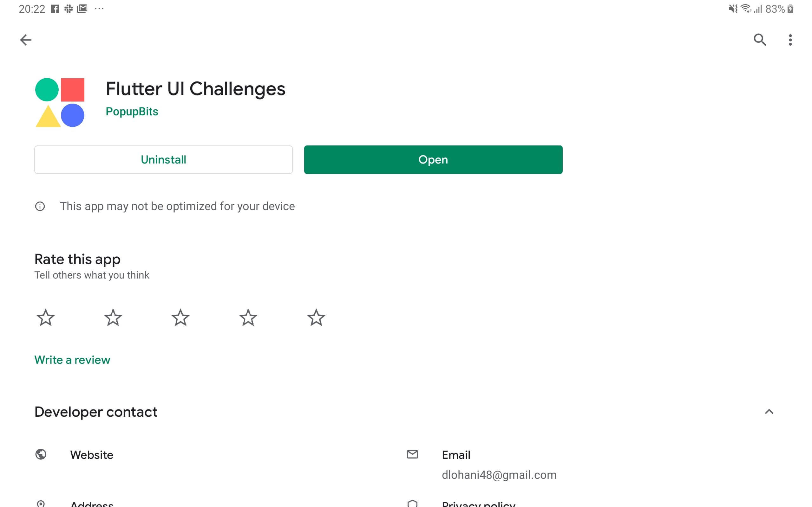Tap the Flutter UI Challenges app icon
Image resolution: width=812 pixels, height=507 pixels.
pos(60,102)
